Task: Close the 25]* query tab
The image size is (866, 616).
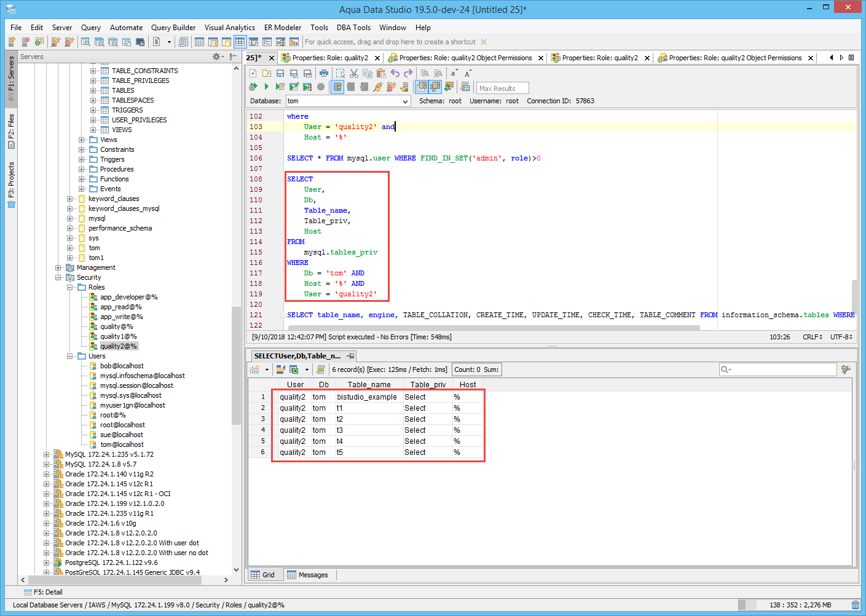Action: pyautogui.click(x=272, y=58)
